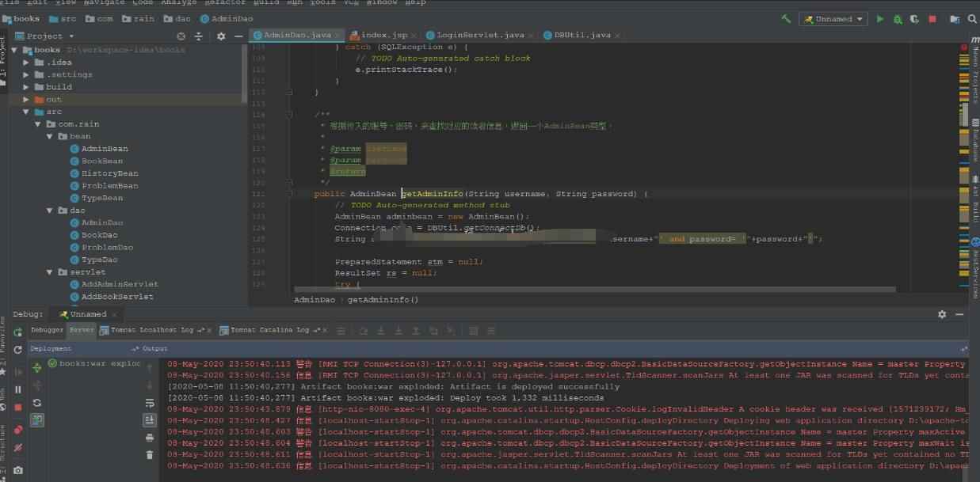Expand the .idea folder
The width and height of the screenshot is (980, 482).
click(27, 63)
